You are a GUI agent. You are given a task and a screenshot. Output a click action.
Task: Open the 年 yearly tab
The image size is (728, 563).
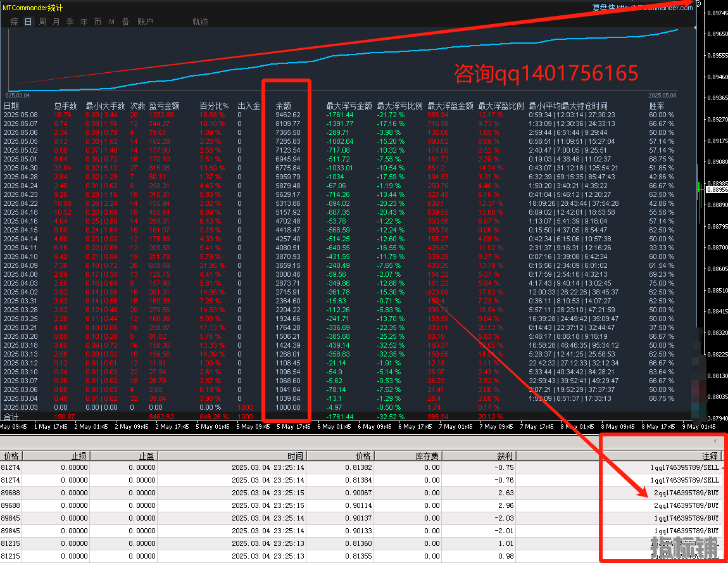click(x=84, y=22)
